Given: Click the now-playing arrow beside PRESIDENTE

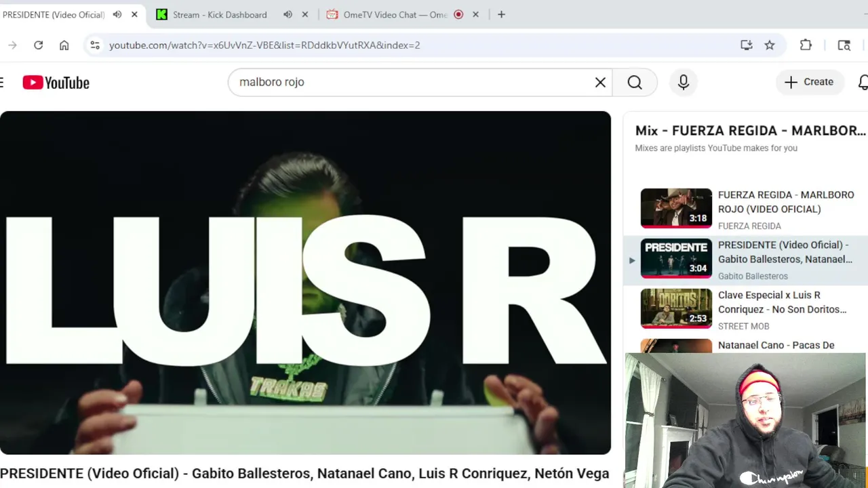Looking at the screenshot, I should pos(632,260).
